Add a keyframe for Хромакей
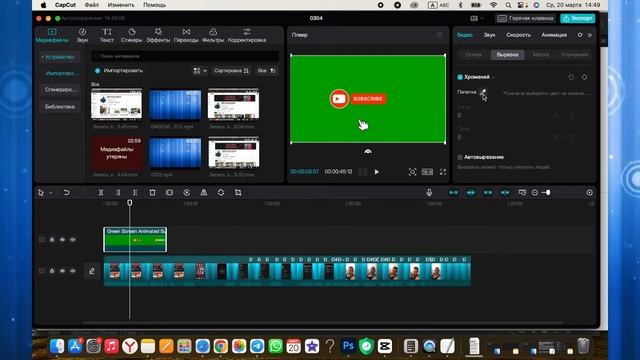Image resolution: width=640 pixels, height=360 pixels. 584,77
